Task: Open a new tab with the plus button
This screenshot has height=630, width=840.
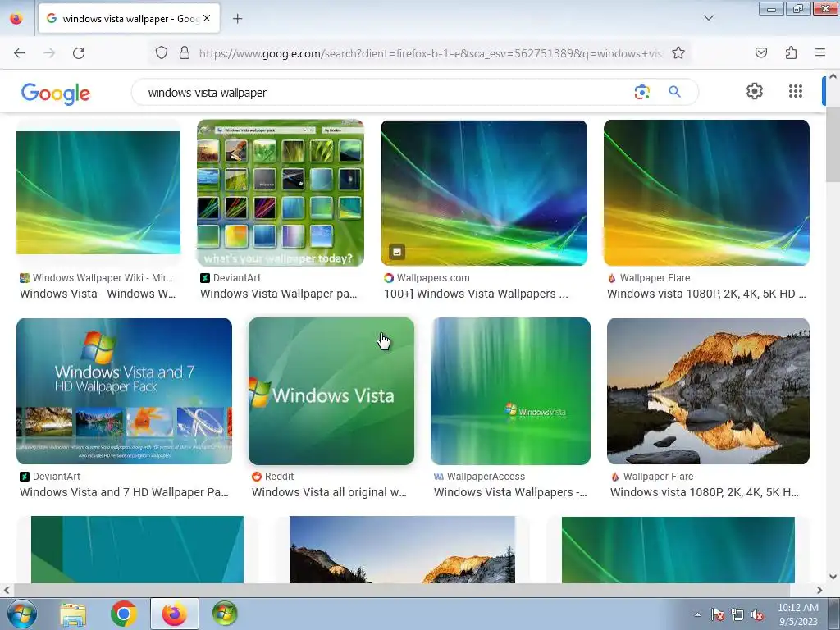Action: [237, 19]
